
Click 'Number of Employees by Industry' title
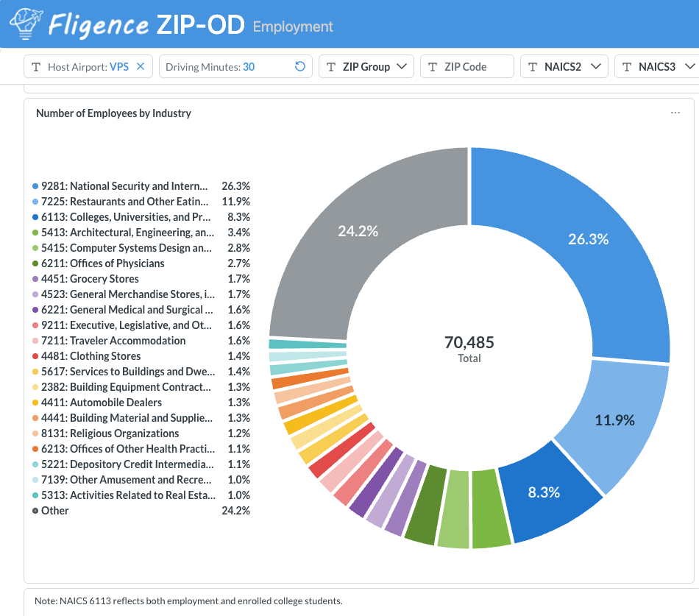pos(113,113)
